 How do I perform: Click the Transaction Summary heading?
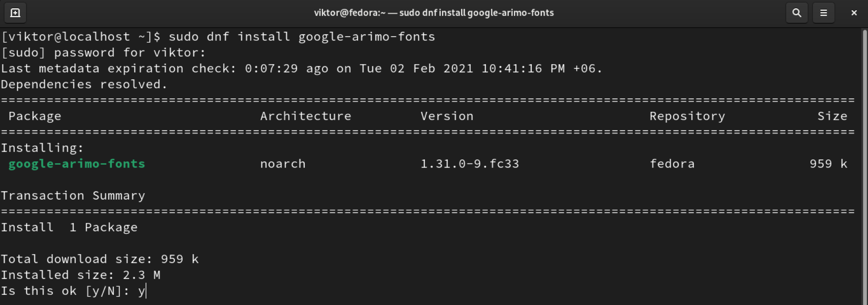click(73, 196)
